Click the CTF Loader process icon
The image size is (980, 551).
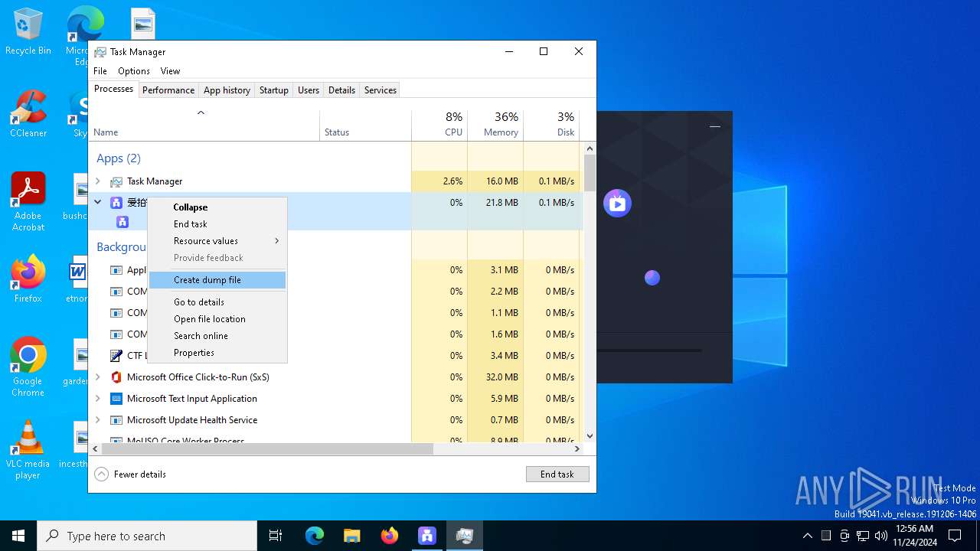(x=116, y=356)
